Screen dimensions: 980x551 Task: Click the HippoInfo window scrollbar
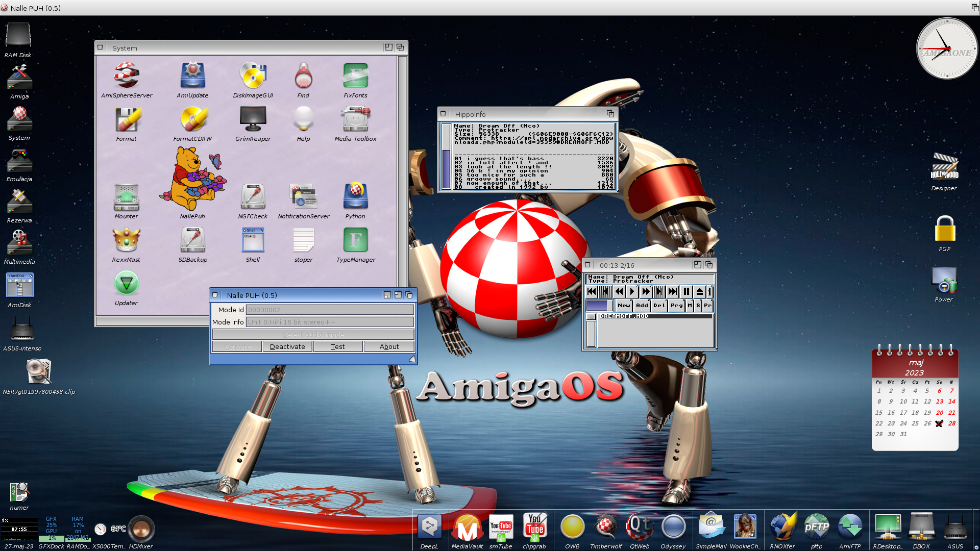446,156
